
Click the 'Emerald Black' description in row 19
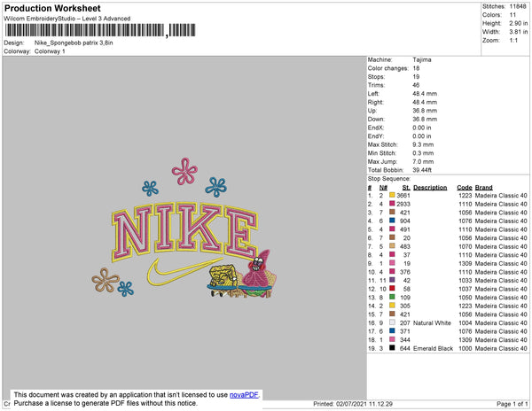tap(433, 348)
